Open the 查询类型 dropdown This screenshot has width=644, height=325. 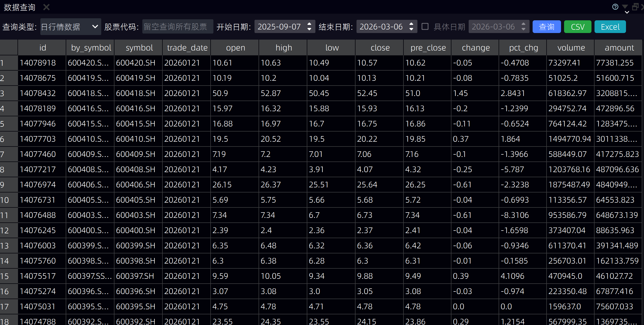tap(71, 27)
